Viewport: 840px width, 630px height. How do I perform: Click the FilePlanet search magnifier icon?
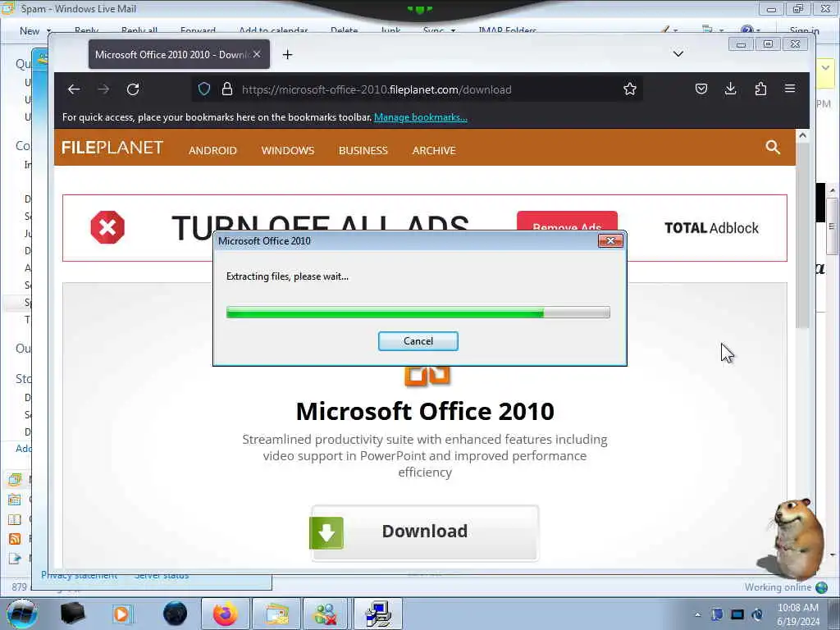[773, 148]
